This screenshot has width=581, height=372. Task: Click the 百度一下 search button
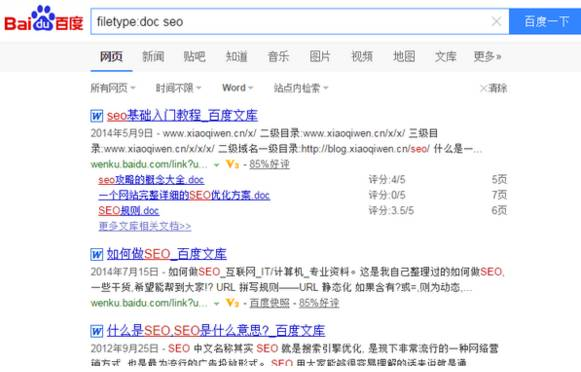coord(545,21)
